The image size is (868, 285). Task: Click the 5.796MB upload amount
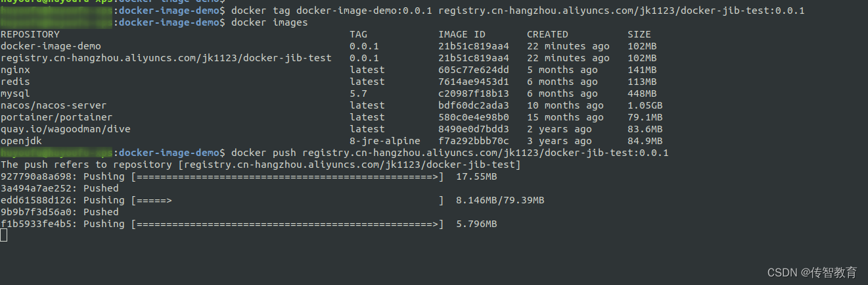[x=476, y=224]
